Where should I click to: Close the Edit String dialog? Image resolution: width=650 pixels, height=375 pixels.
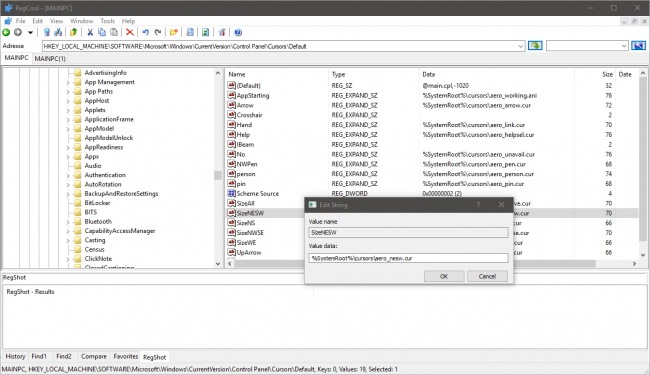tap(501, 205)
